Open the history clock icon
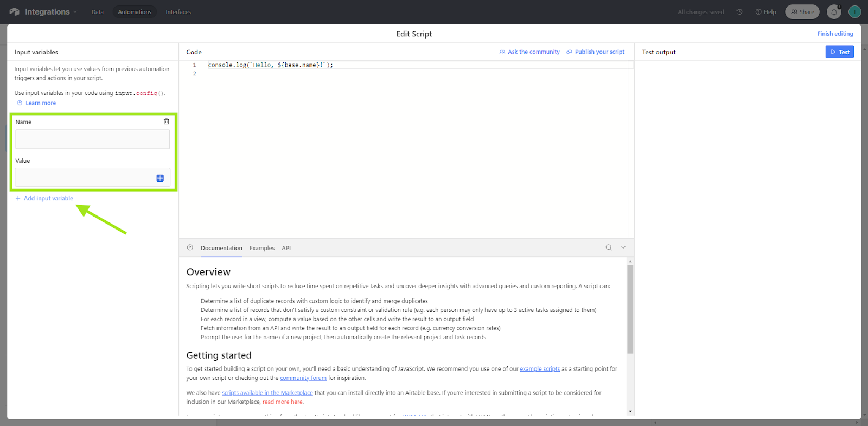 coord(739,12)
